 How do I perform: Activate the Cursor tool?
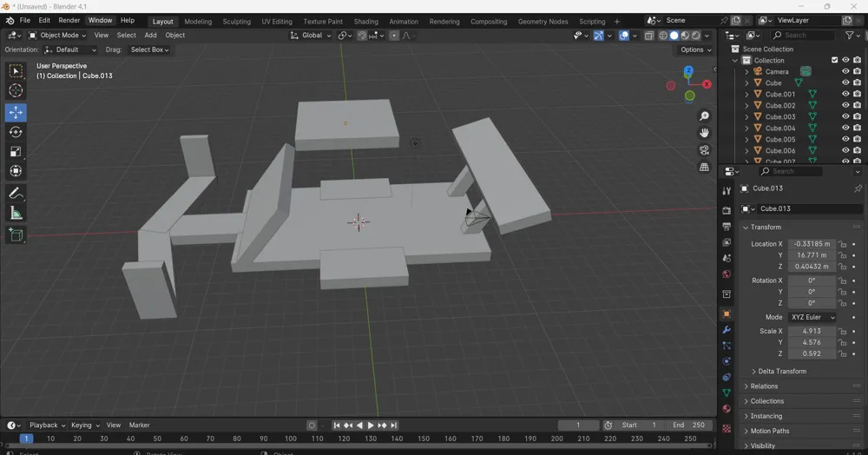[16, 90]
